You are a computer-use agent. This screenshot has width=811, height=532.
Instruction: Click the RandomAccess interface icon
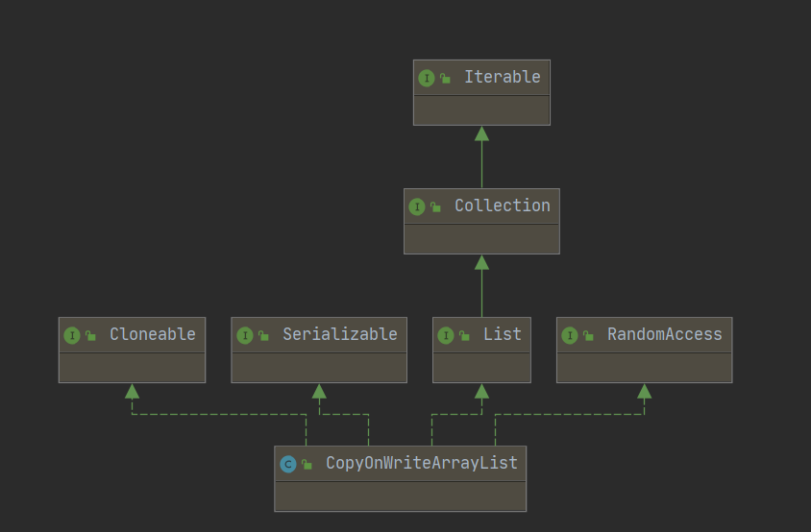coord(570,335)
